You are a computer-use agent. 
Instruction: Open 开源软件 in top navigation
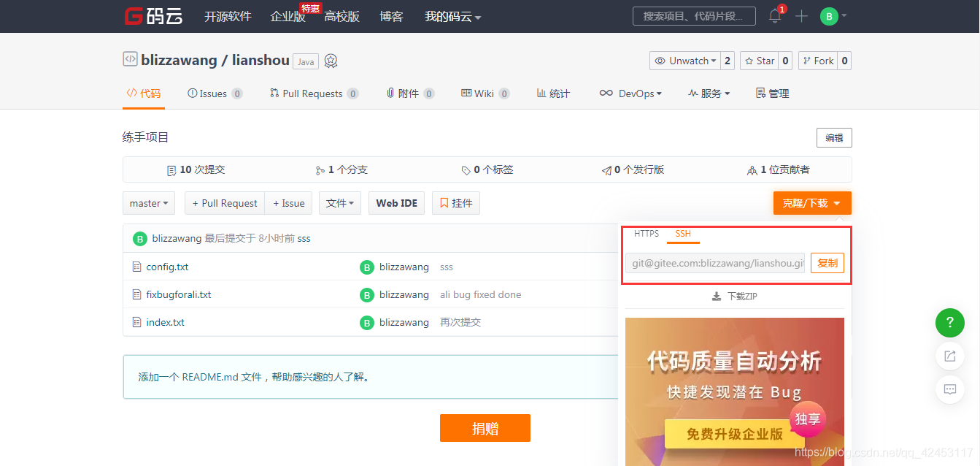[x=228, y=16]
